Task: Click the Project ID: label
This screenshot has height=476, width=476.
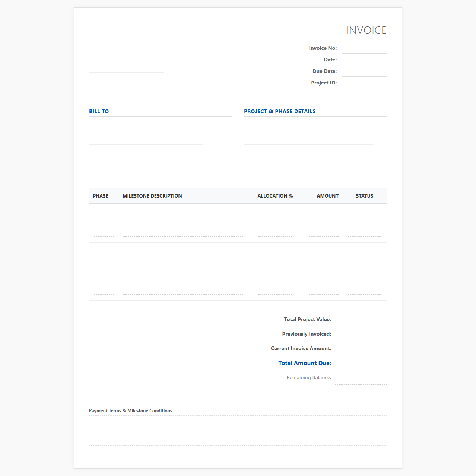Action: [x=324, y=83]
